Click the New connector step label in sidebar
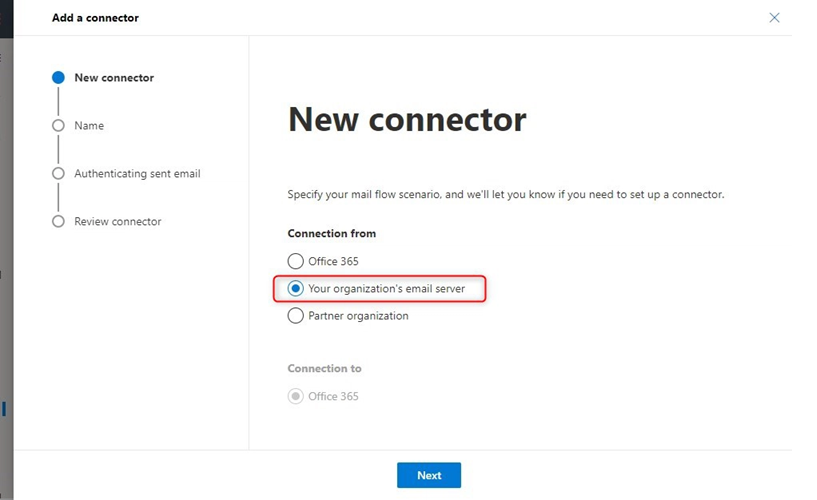 (x=114, y=78)
